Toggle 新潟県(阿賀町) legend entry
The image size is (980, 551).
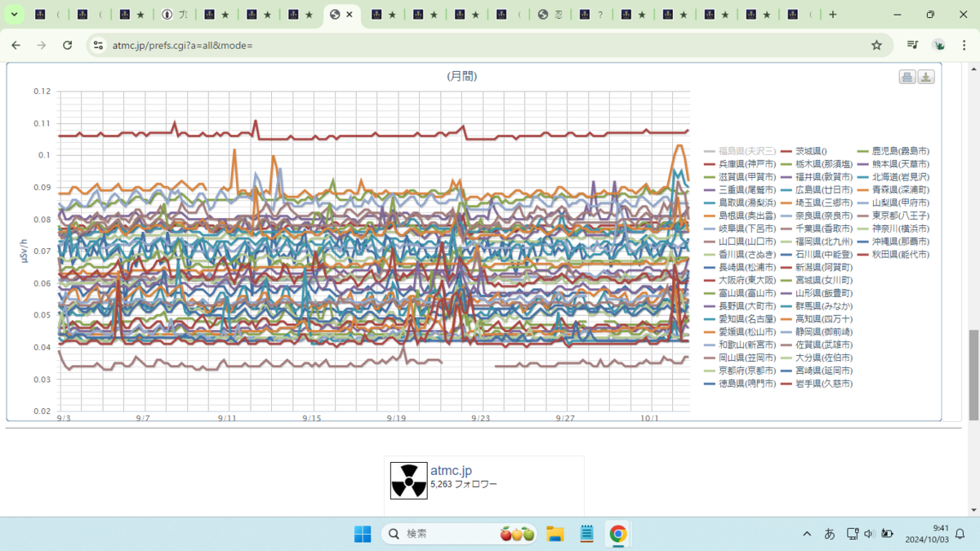click(x=817, y=267)
